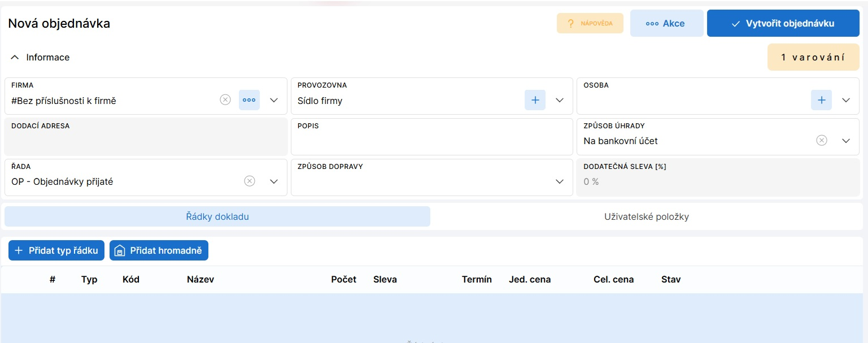Select the Řádky dokladu tab
This screenshot has width=868, height=343.
coord(217,216)
